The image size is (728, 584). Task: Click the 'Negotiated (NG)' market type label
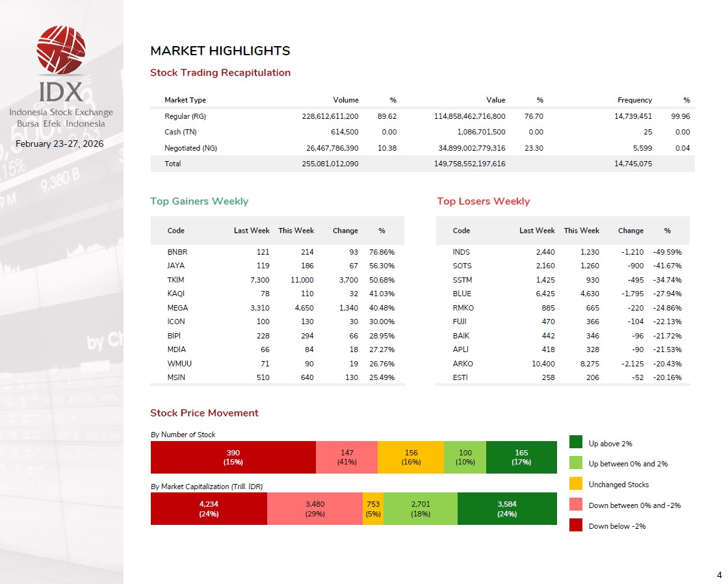point(191,148)
